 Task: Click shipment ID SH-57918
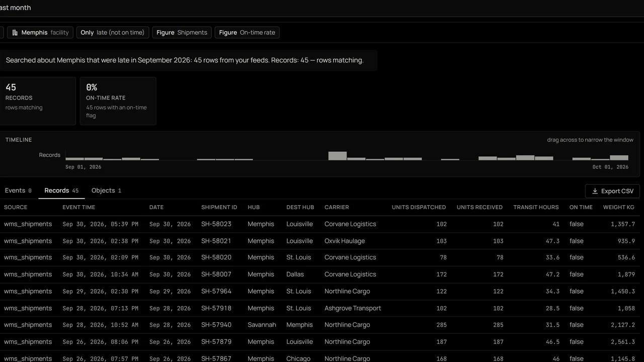tap(216, 308)
